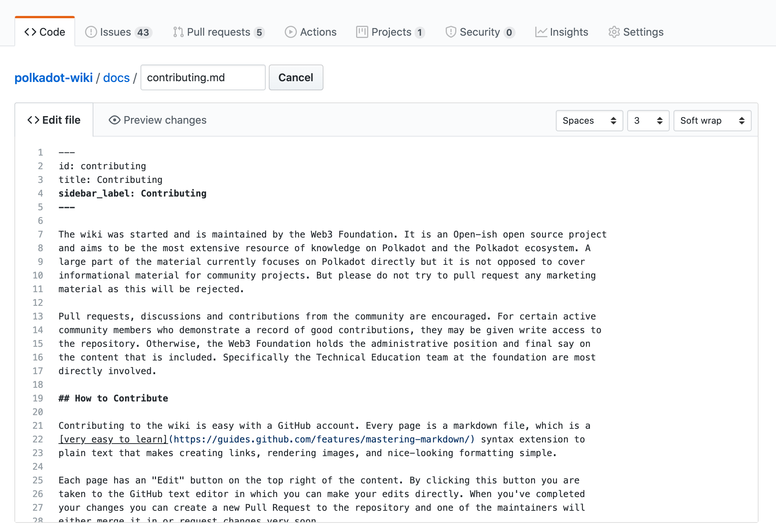The image size is (776, 532).
Task: Click the Cancel button
Action: coord(297,77)
